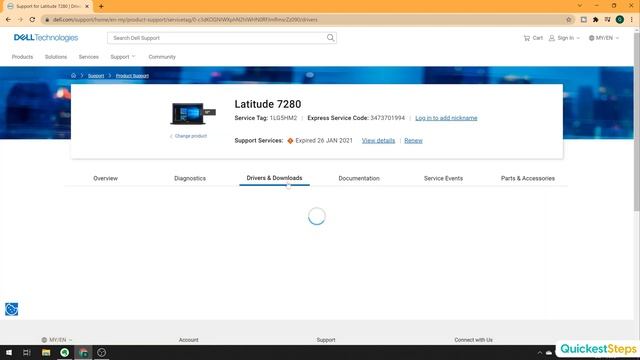This screenshot has width=640, height=360.
Task: Bookmark this page with the star icon
Action: [x=569, y=20]
